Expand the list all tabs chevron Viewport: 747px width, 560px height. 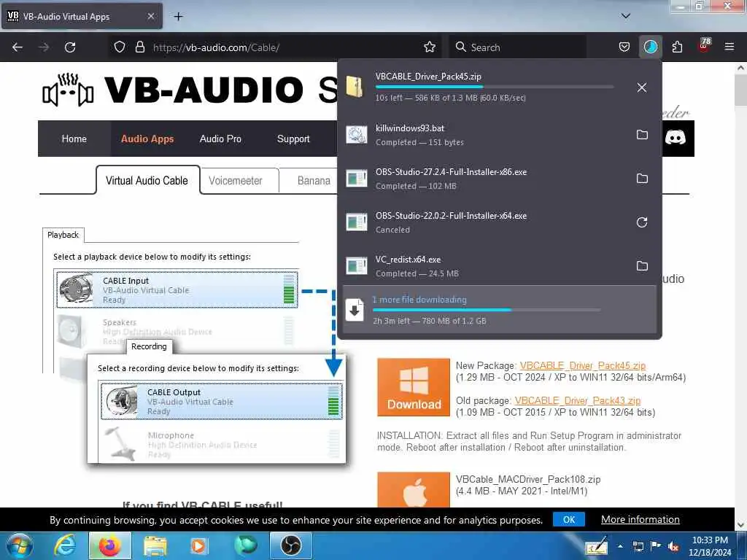[626, 16]
